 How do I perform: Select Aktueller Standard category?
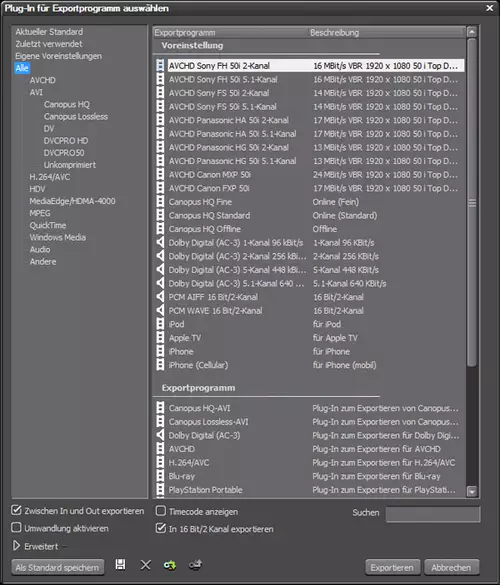point(49,32)
